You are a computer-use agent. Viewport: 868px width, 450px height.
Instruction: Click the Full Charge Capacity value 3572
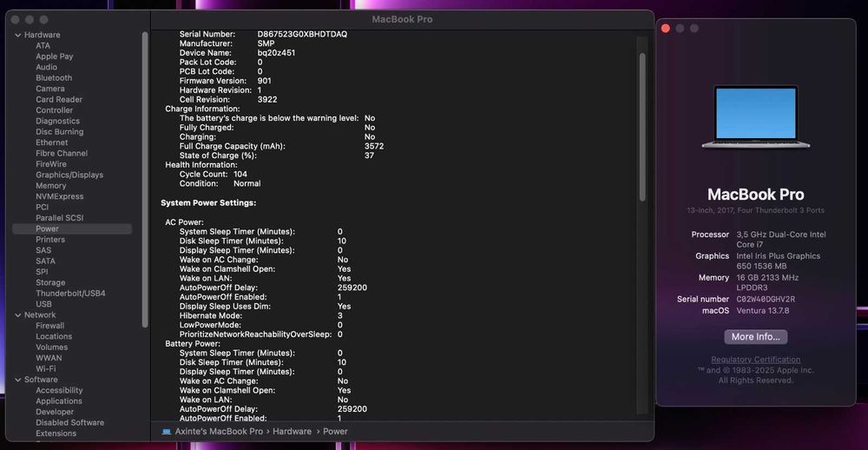374,146
